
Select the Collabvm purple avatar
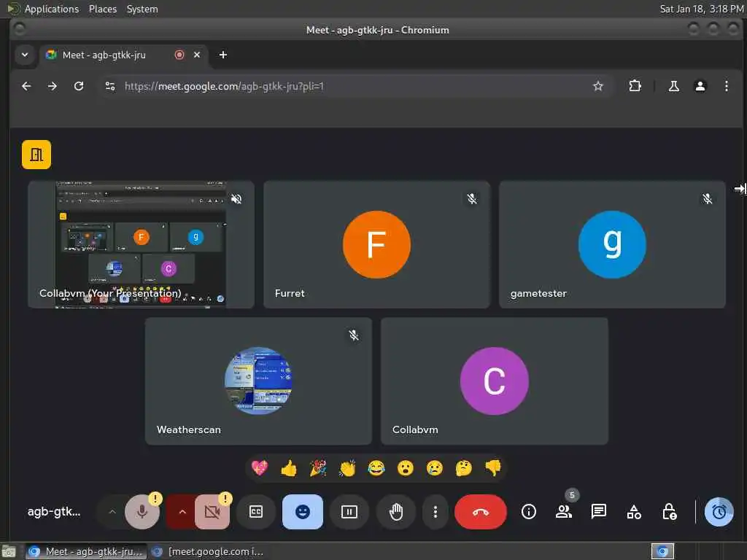click(x=494, y=381)
